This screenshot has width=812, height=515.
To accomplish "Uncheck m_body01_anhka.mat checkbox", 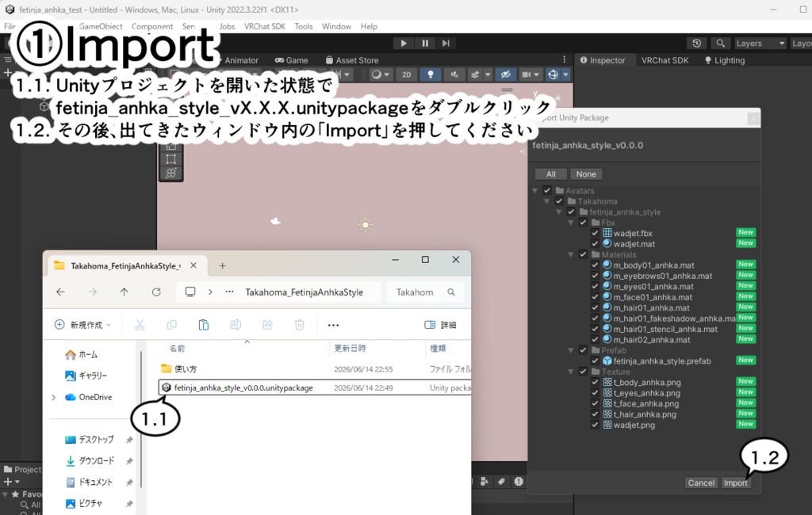I will [x=595, y=265].
